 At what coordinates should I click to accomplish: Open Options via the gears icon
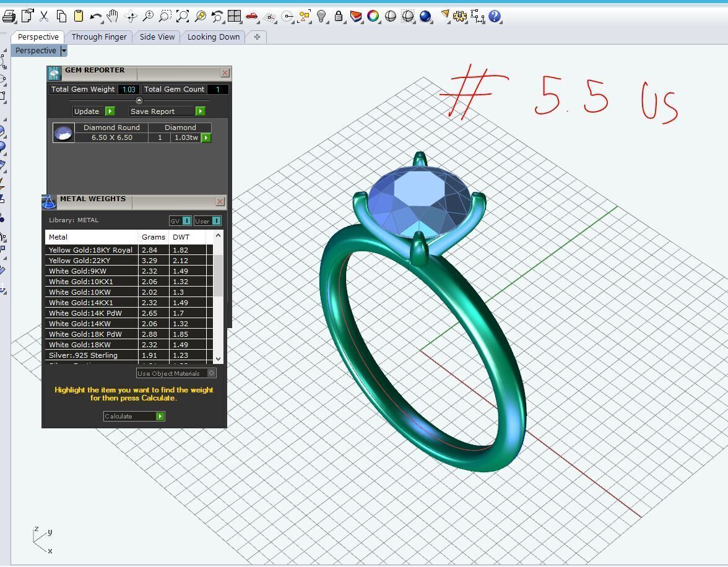pyautogui.click(x=459, y=17)
